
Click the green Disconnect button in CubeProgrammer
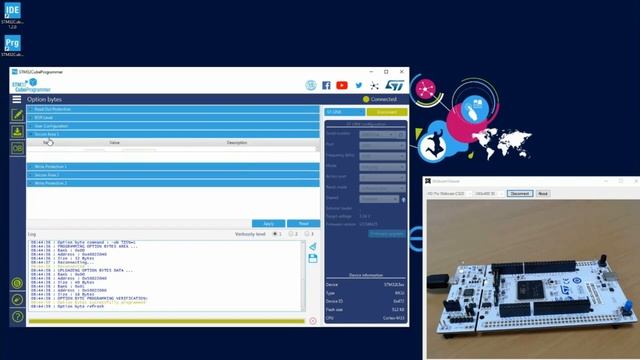click(x=387, y=112)
